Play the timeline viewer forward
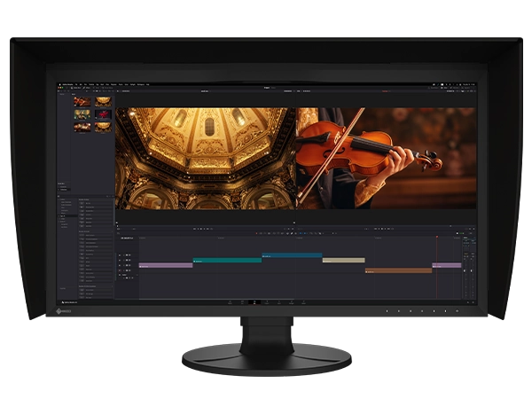 coord(386,229)
